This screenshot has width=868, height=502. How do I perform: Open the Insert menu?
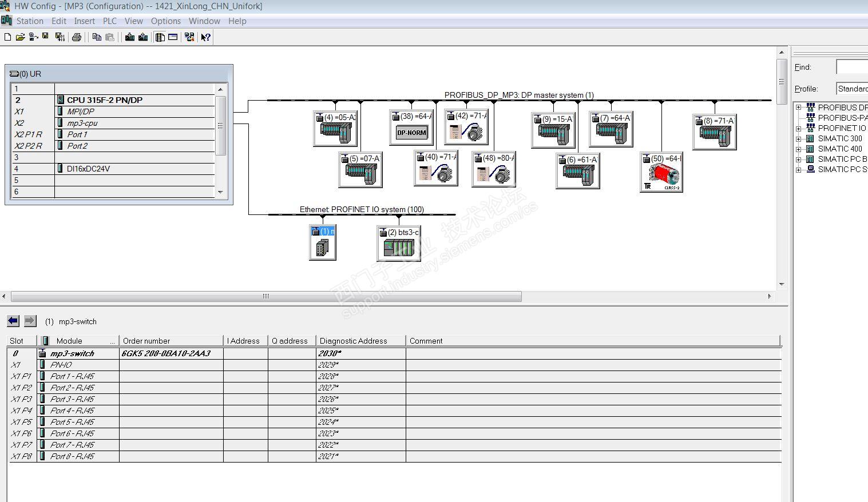coord(85,21)
